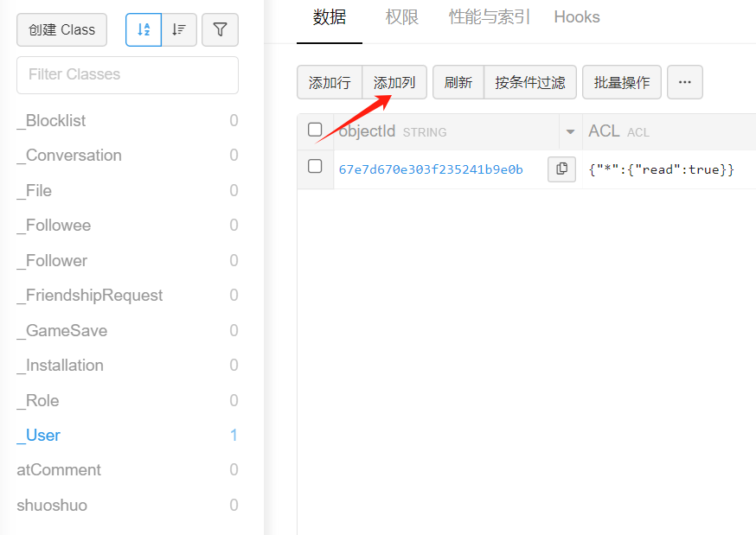
Task: Refresh the table with 刷新
Action: (458, 82)
